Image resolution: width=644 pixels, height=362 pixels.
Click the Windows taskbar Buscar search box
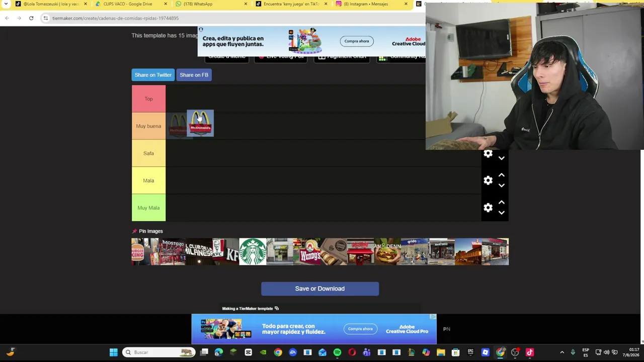159,352
